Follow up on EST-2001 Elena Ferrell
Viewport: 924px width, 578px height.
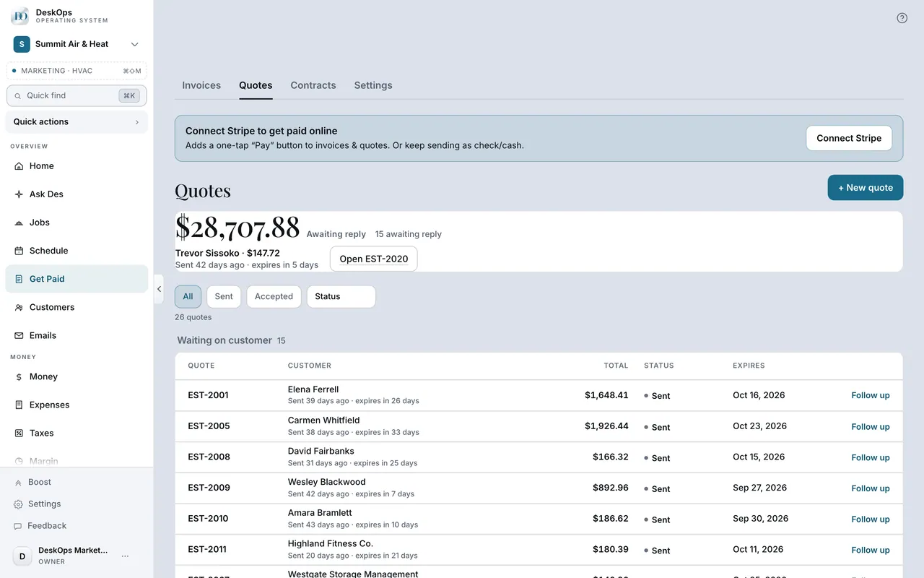871,395
